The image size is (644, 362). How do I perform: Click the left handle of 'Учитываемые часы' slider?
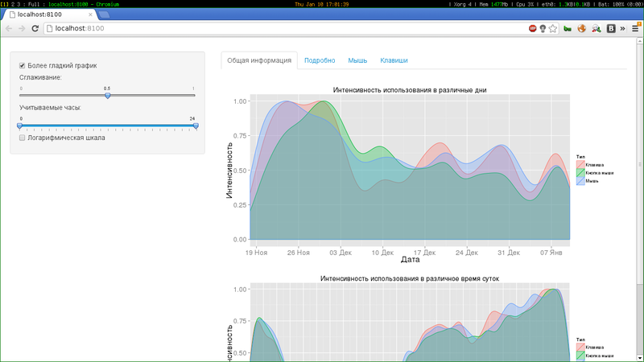pyautogui.click(x=19, y=125)
